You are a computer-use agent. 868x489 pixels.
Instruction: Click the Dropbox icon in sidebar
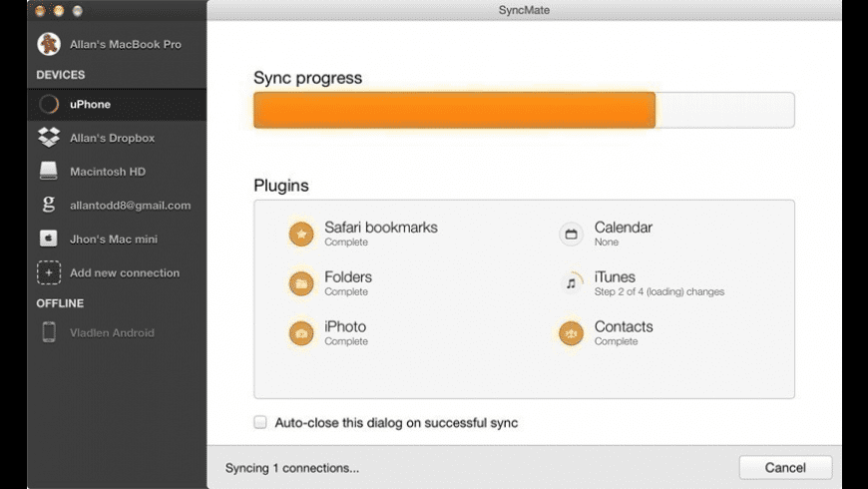49,138
